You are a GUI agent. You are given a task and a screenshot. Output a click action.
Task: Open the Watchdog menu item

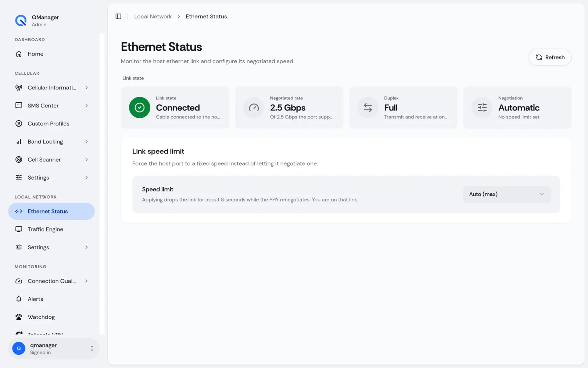tap(51, 317)
